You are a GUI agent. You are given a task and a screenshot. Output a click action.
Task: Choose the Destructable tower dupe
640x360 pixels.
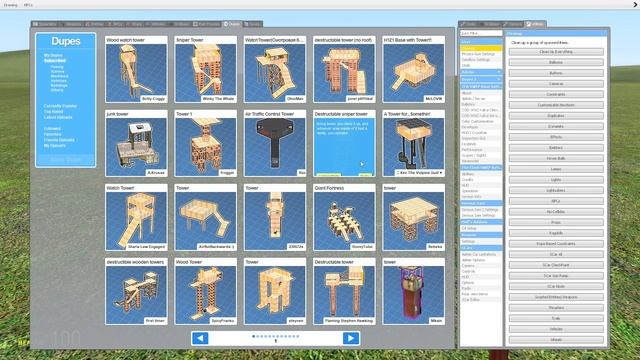(x=344, y=291)
